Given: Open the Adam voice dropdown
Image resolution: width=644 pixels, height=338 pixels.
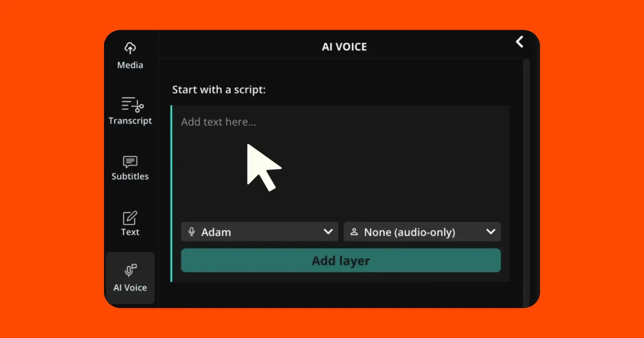Looking at the screenshot, I should 259,232.
